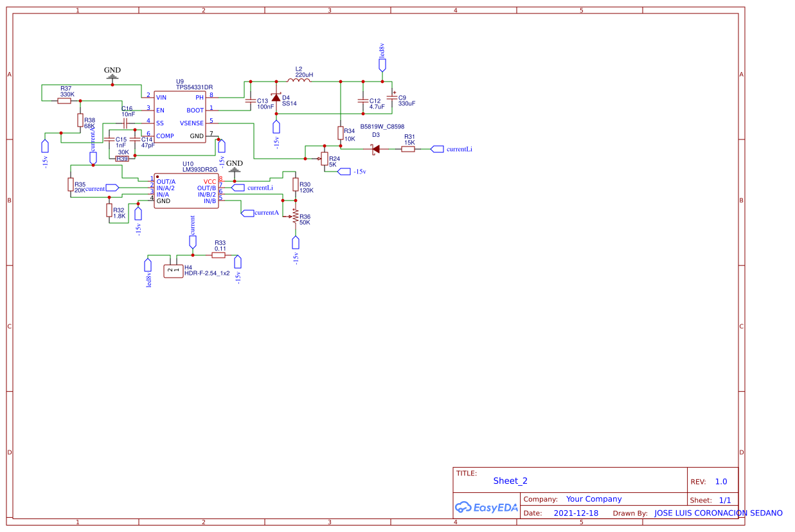
Task: Click the Sheet_2 title text
Action: click(510, 481)
